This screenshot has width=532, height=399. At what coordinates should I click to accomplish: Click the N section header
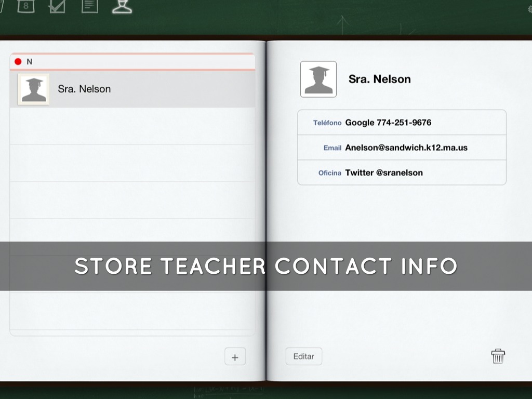[x=132, y=62]
